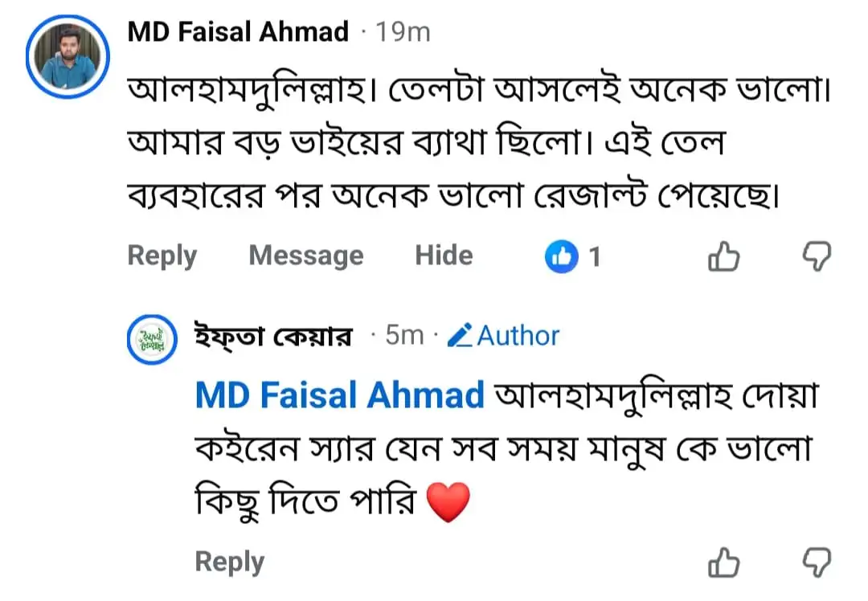The width and height of the screenshot is (868, 601).
Task: Like MD Faisal Ahmad's comment with thumbs up
Action: [x=723, y=257]
